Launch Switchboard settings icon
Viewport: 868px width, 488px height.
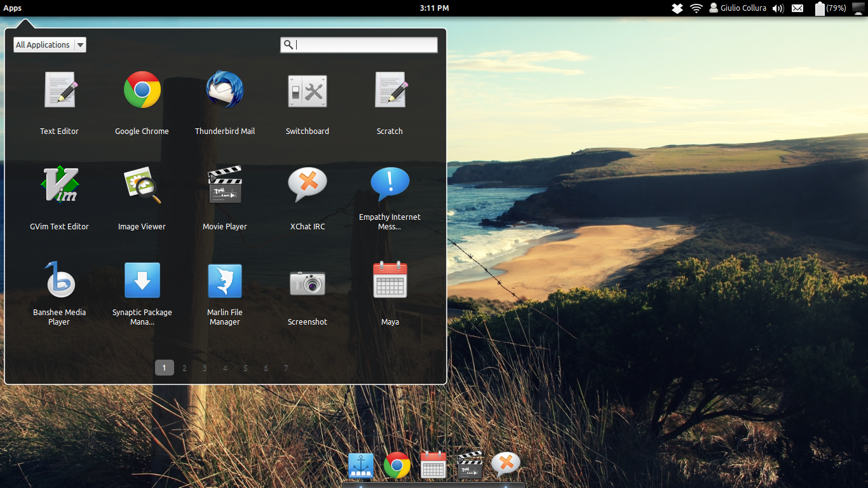point(308,91)
